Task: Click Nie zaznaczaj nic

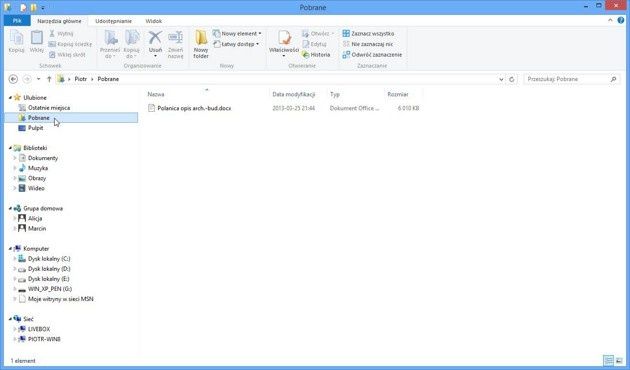Action: point(368,44)
